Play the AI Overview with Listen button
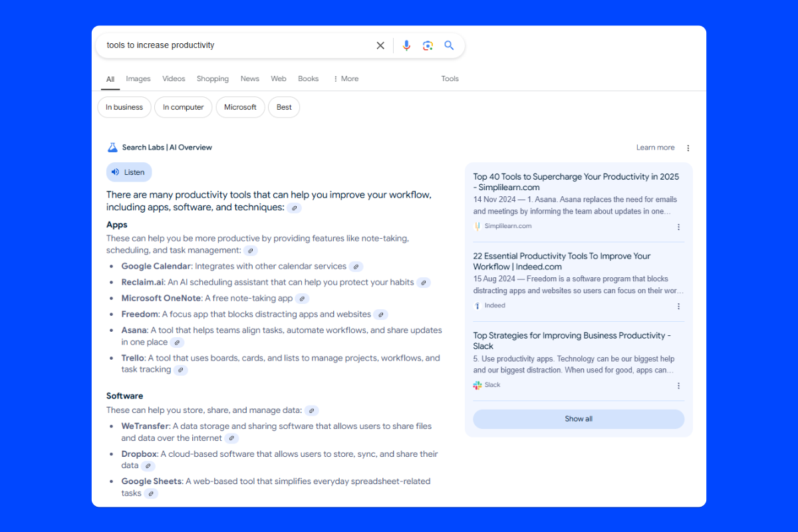 [129, 172]
